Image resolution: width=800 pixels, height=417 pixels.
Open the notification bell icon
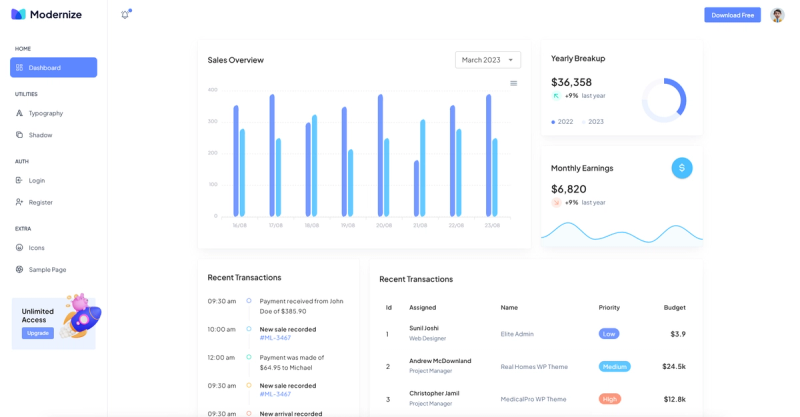125,15
